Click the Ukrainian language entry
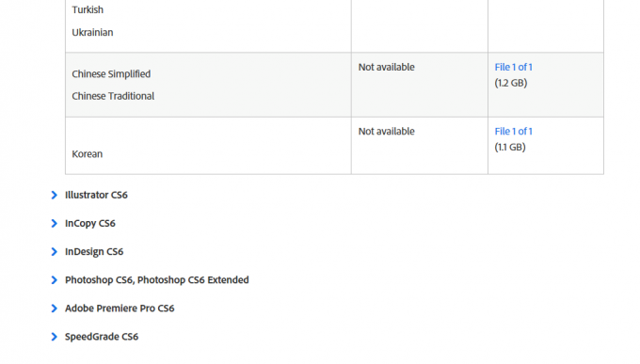Screen dimensions: 640x364 point(92,33)
